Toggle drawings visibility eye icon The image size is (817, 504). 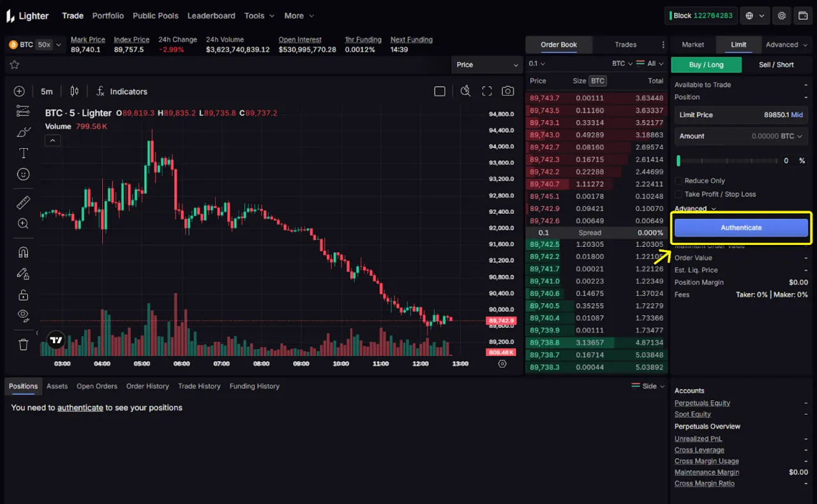(24, 315)
